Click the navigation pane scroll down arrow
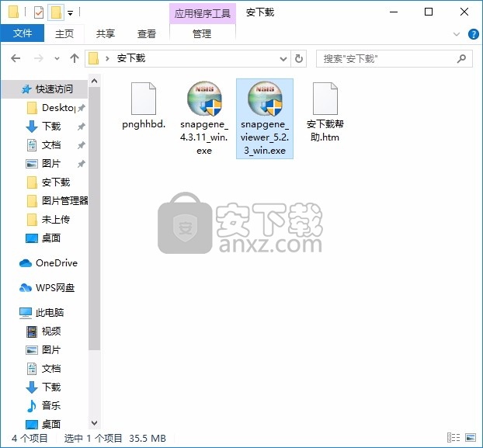 point(94,422)
